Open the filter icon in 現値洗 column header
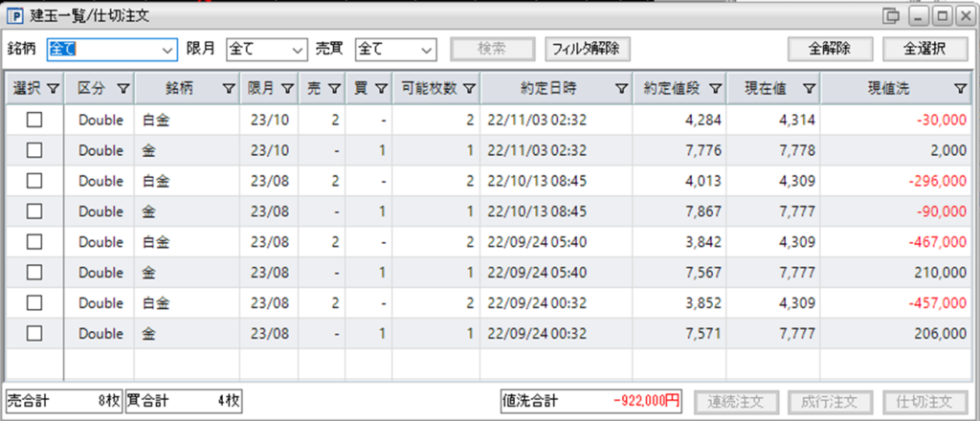 coord(961,89)
